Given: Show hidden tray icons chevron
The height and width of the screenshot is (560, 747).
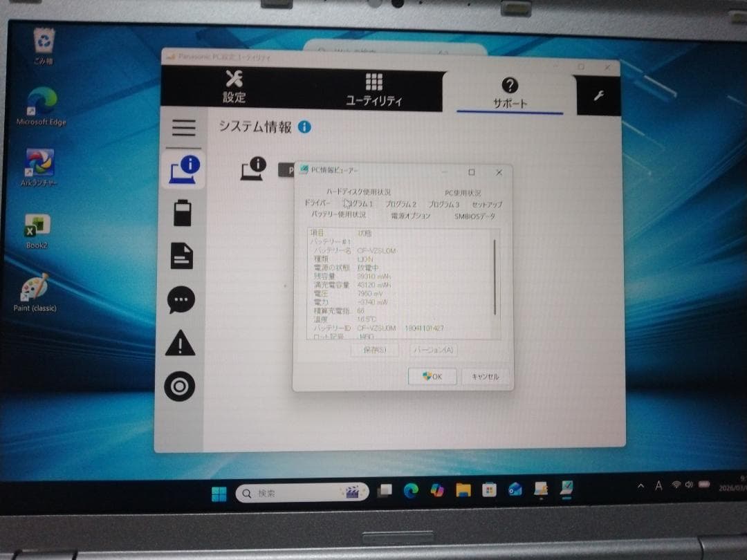Looking at the screenshot, I should point(640,486).
